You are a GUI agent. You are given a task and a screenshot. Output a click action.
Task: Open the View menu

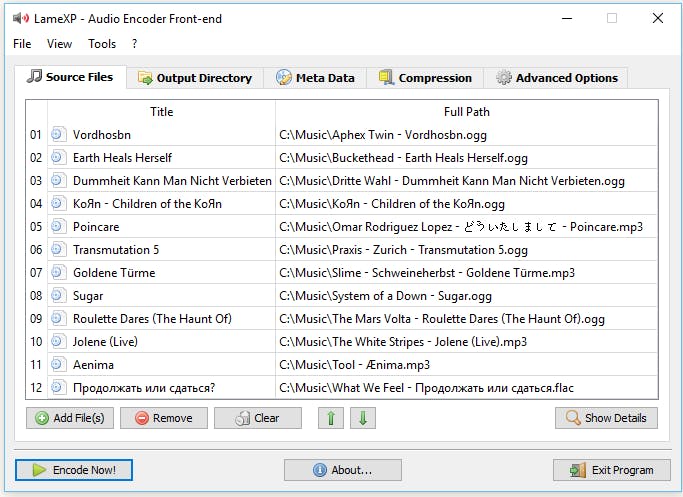[x=60, y=44]
